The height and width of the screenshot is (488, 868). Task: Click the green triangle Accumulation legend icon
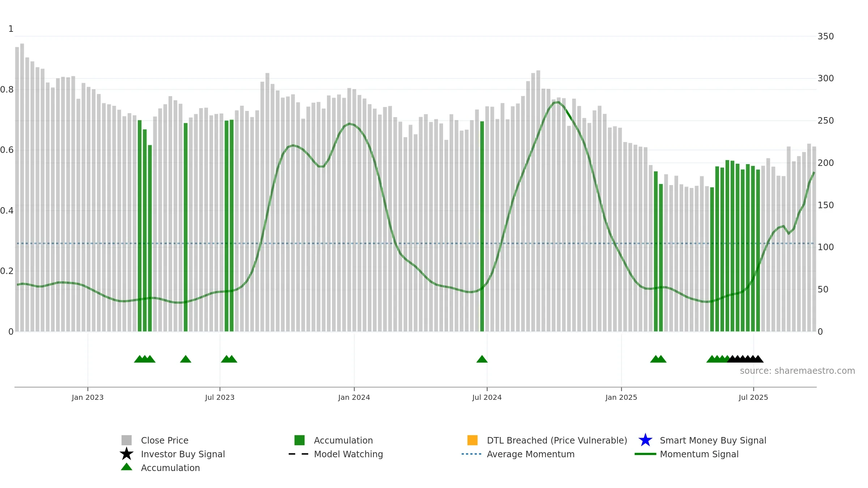[127, 467]
